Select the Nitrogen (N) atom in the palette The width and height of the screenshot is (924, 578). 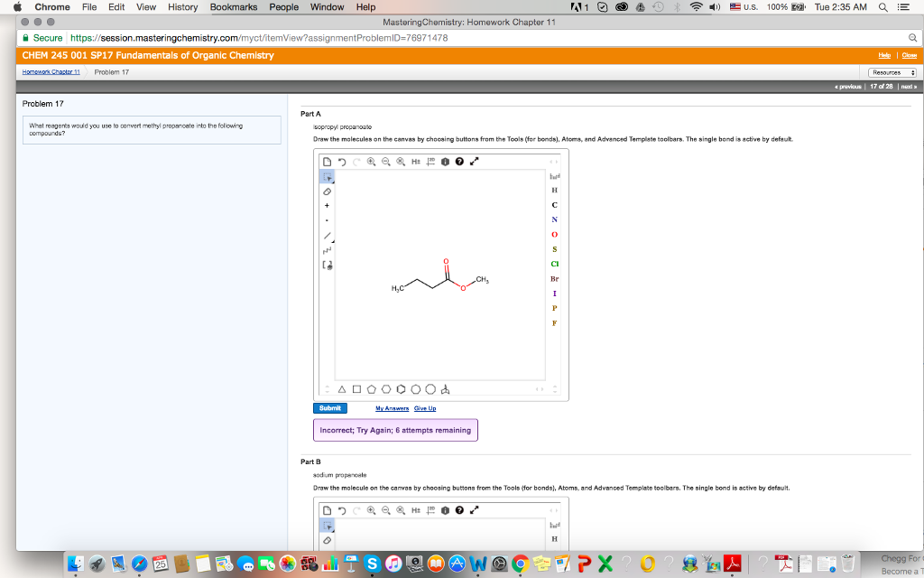click(x=553, y=219)
